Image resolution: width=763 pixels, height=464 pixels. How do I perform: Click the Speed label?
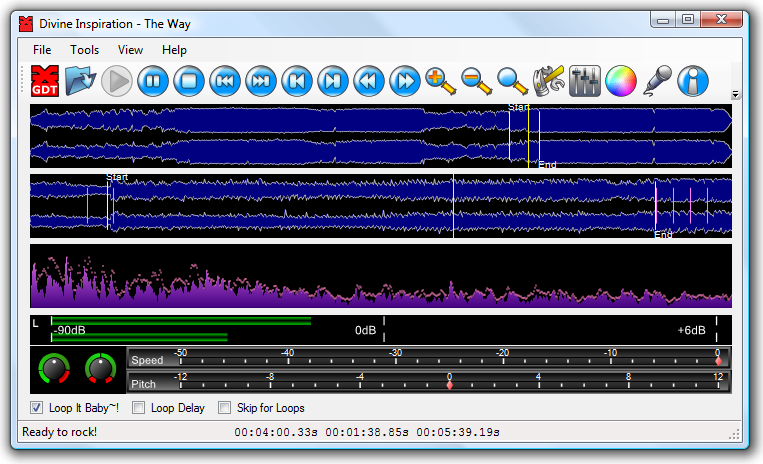(147, 360)
